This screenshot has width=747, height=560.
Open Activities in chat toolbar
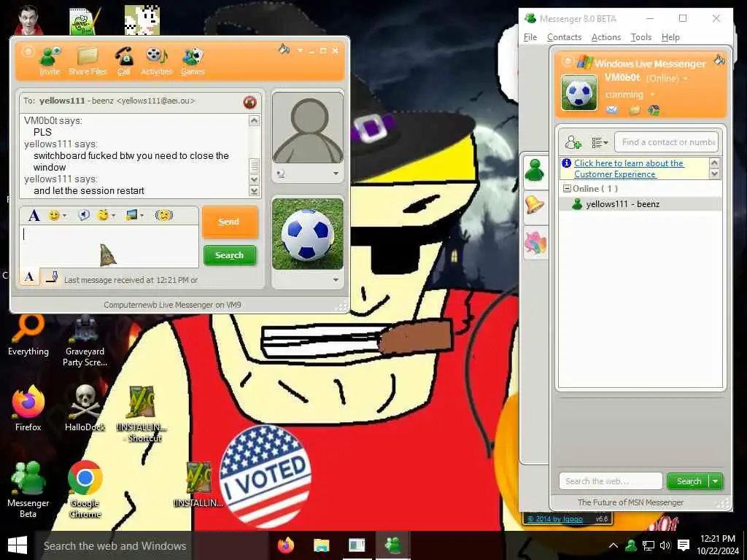point(156,61)
